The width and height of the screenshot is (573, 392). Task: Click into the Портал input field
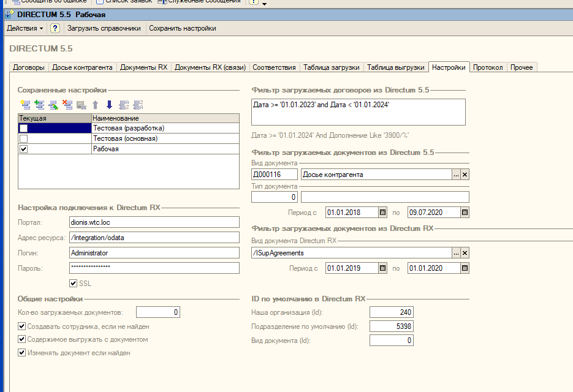pyautogui.click(x=153, y=222)
